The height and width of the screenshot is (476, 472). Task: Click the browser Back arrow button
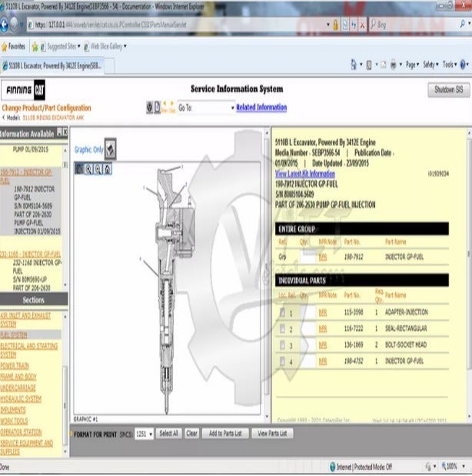point(4,25)
